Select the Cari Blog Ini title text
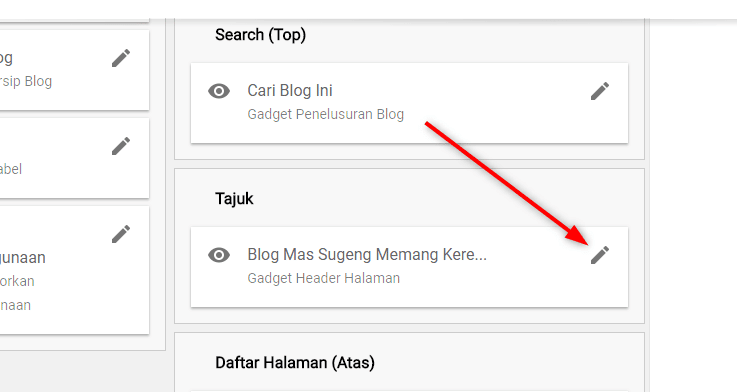Screen dimensions: 737x392 click(290, 90)
